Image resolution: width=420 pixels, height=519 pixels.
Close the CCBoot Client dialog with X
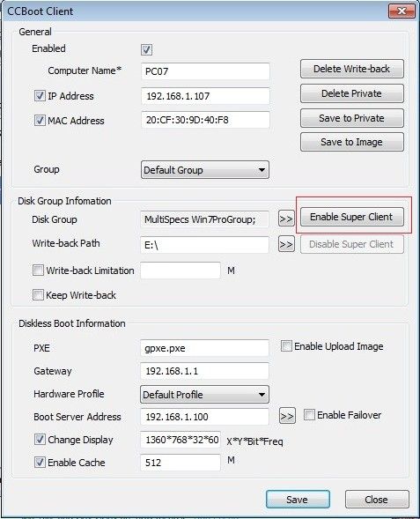point(402,11)
